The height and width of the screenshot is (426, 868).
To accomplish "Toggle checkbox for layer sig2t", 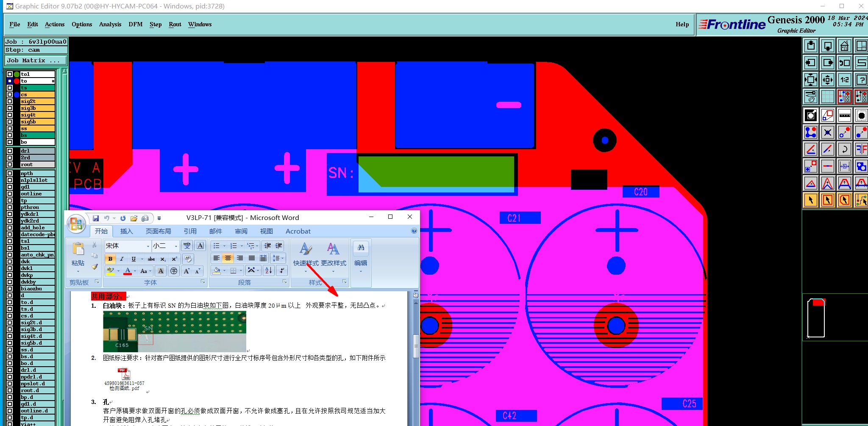I will [10, 101].
